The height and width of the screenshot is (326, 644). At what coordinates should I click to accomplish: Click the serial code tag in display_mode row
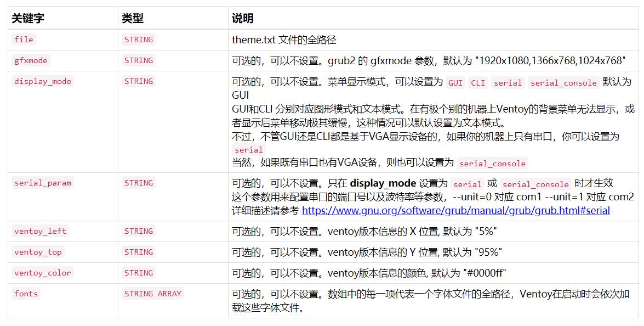pyautogui.click(x=507, y=83)
